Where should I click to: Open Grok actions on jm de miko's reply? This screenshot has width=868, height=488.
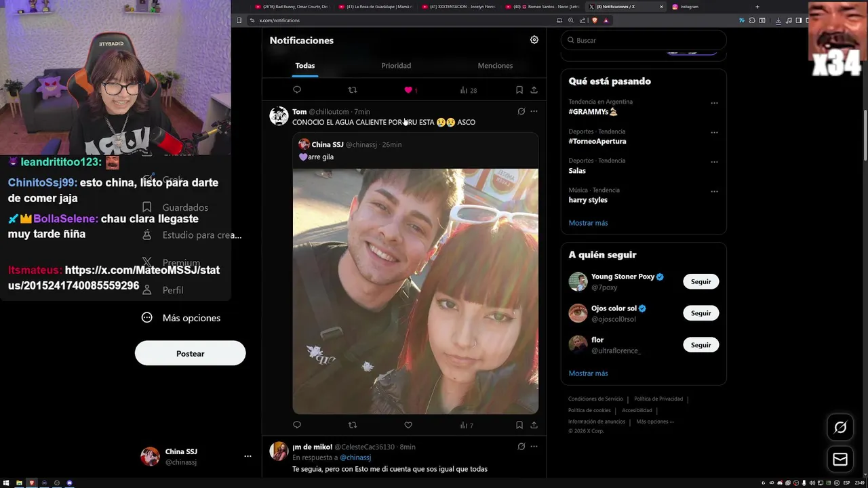[521, 447]
